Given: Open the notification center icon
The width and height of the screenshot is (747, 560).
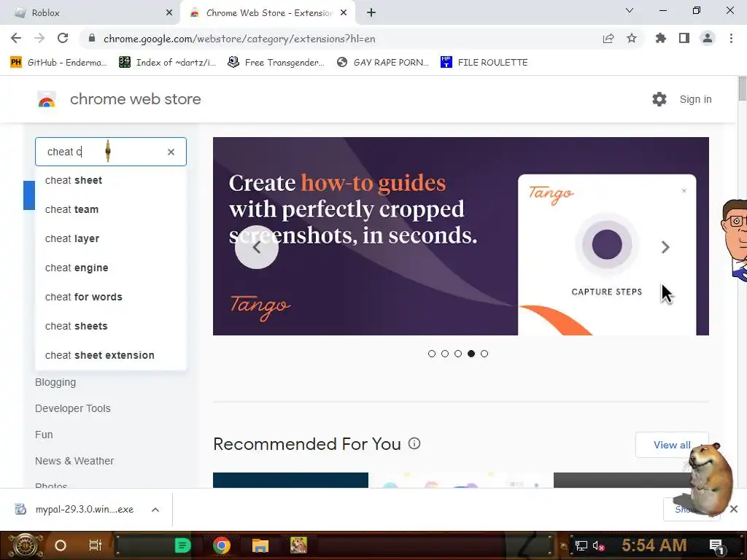Looking at the screenshot, I should point(716,545).
